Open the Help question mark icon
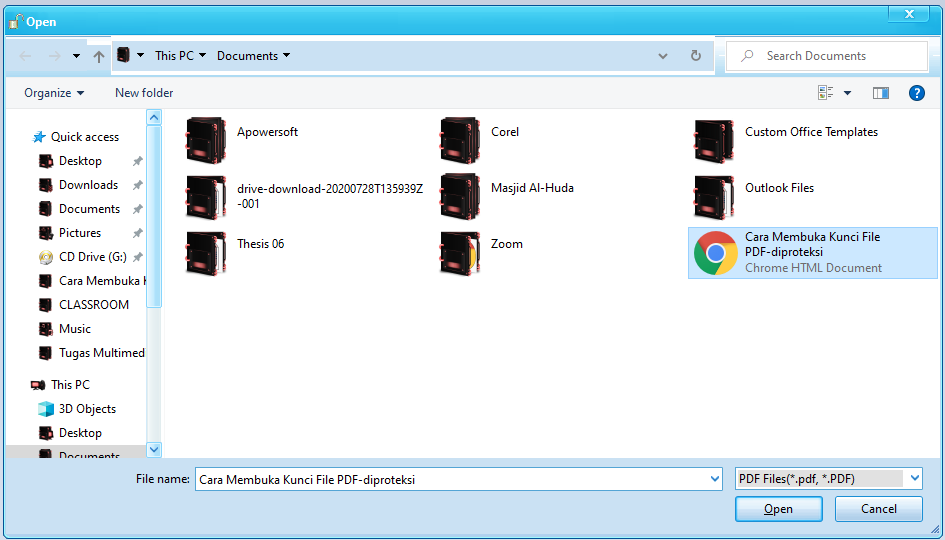The height and width of the screenshot is (540, 945). (916, 93)
